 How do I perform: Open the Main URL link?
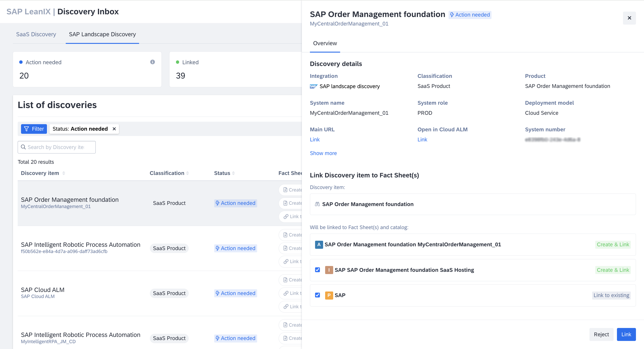click(314, 140)
